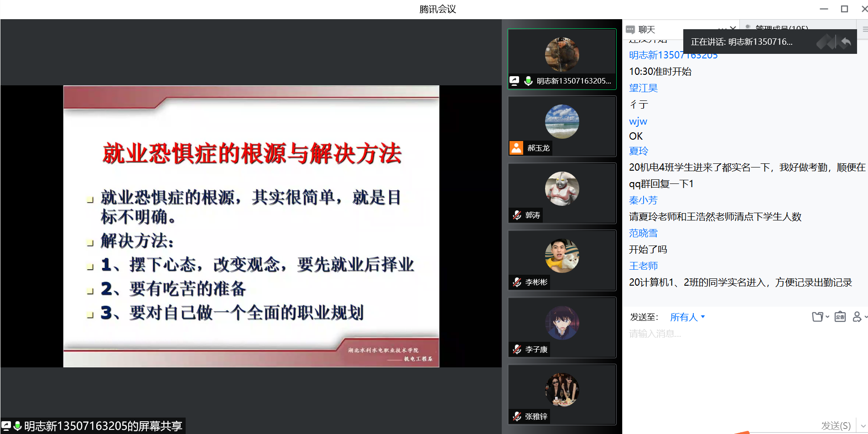The height and width of the screenshot is (434, 868).
Task: Click the screen-share icon on 明志新's tile
Action: 514,81
